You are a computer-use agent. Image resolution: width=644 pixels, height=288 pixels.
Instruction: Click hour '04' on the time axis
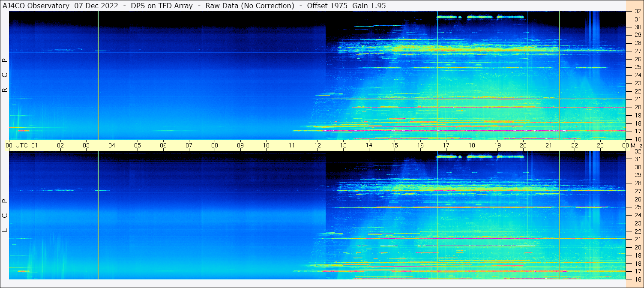coord(112,145)
